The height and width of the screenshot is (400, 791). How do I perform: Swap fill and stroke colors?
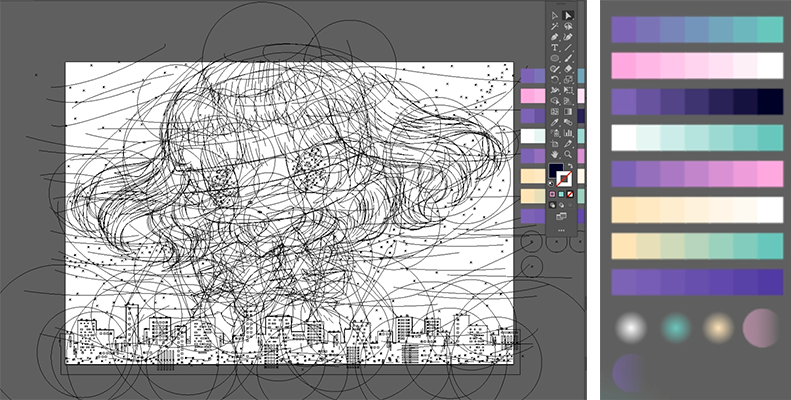570,166
